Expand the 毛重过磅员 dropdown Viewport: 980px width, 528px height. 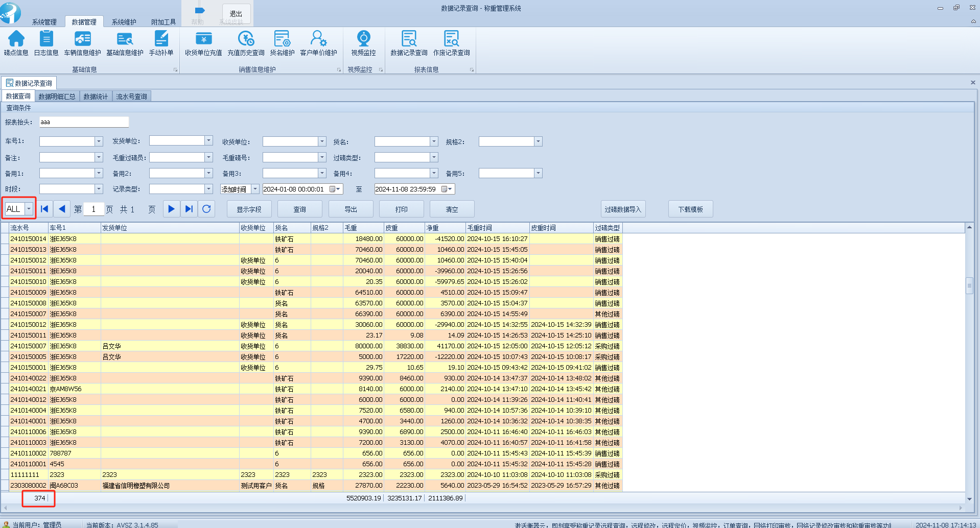[x=208, y=157]
